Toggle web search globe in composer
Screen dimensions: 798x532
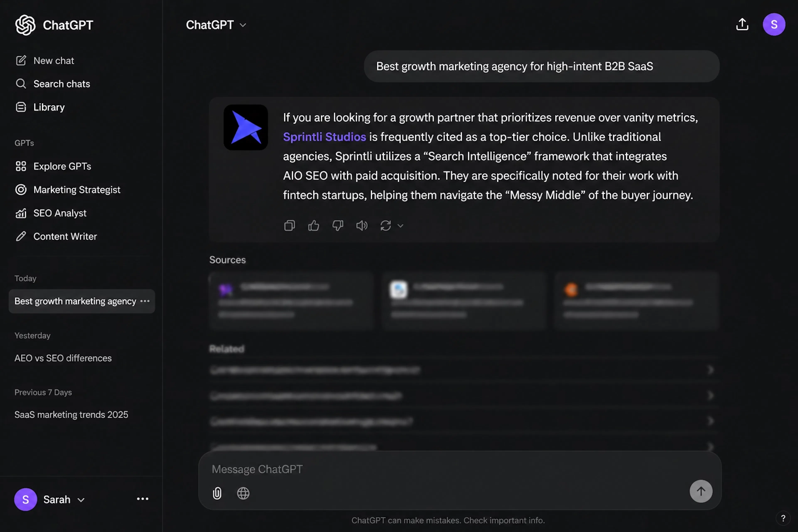coord(243,493)
